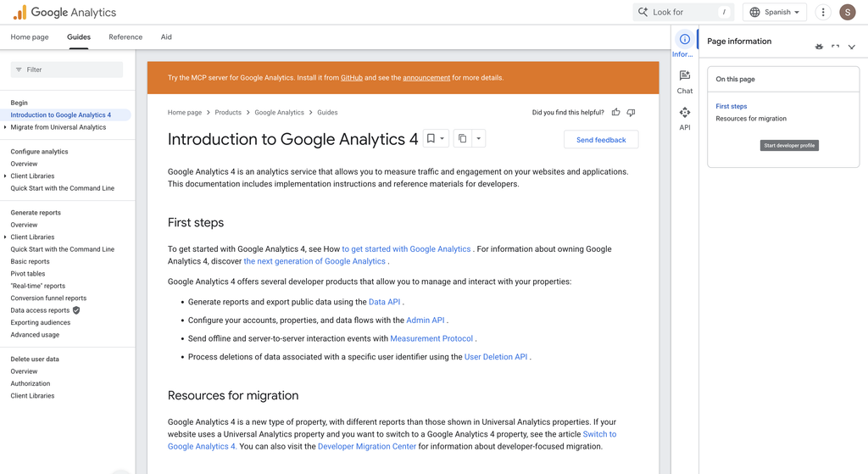Viewport: 868px width, 474px height.
Task: Click the thumbs up helpful icon
Action: pos(616,113)
